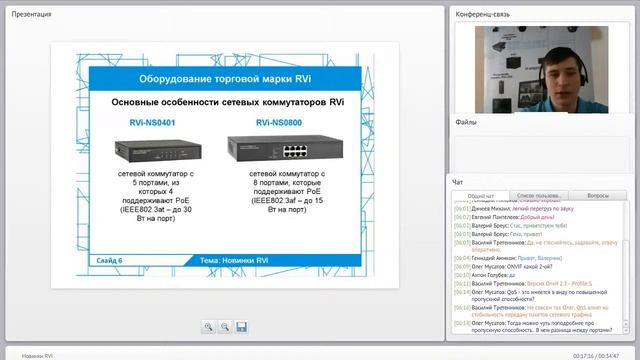Click Антон Голубев's chat message
Viewport: 640px width, 360px height.
click(484, 275)
